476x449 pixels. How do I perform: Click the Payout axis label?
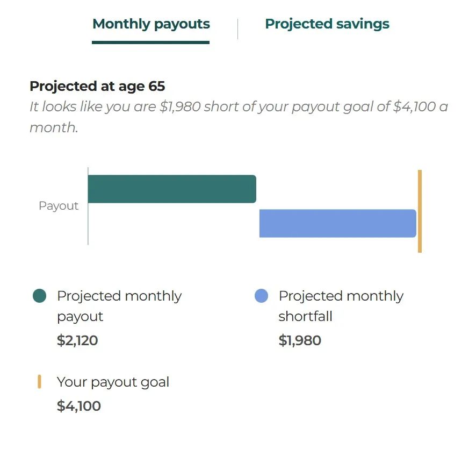click(x=59, y=206)
